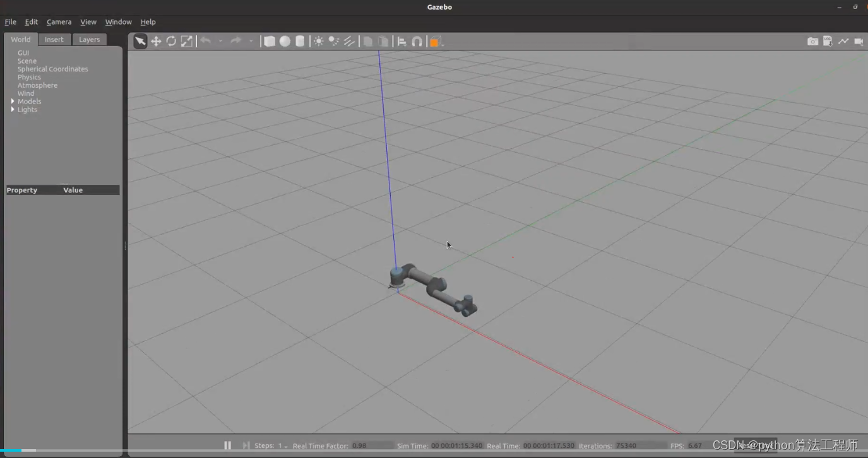Toggle the snap magnet tool
This screenshot has width=868, height=458.
pyautogui.click(x=417, y=42)
